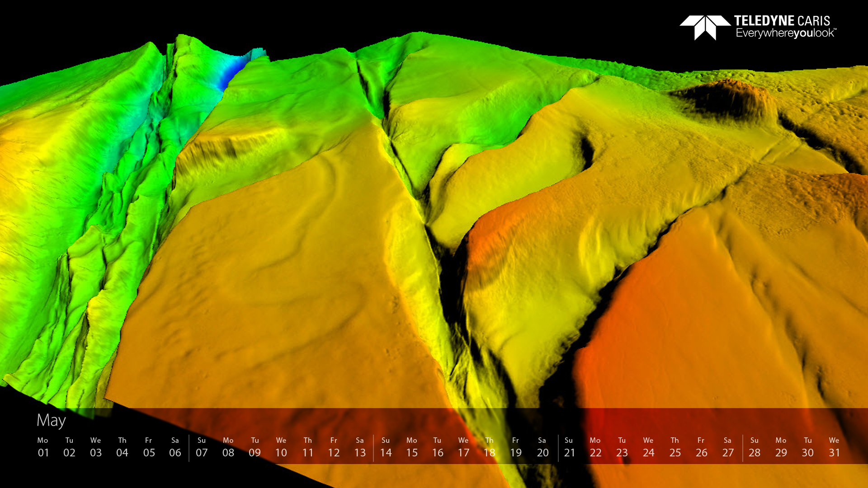Click the Teledyne CARIS logo
This screenshot has width=868, height=488.
tap(758, 28)
